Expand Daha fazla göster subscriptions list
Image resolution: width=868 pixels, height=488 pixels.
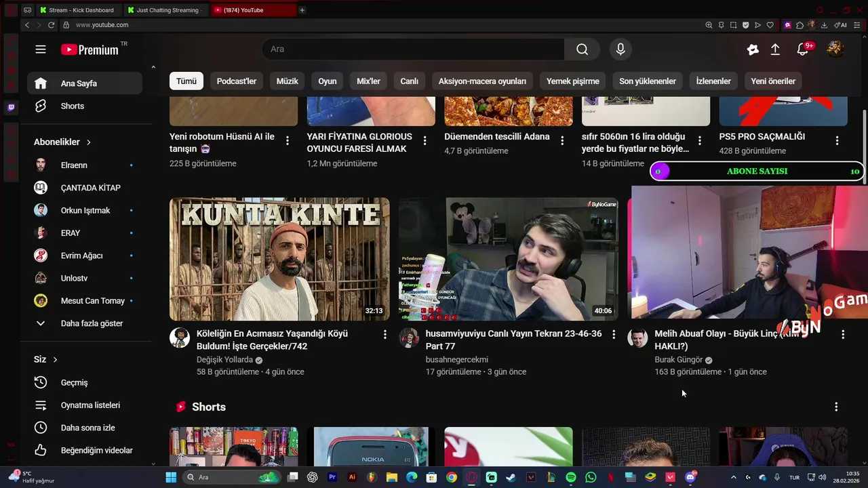[x=85, y=323]
